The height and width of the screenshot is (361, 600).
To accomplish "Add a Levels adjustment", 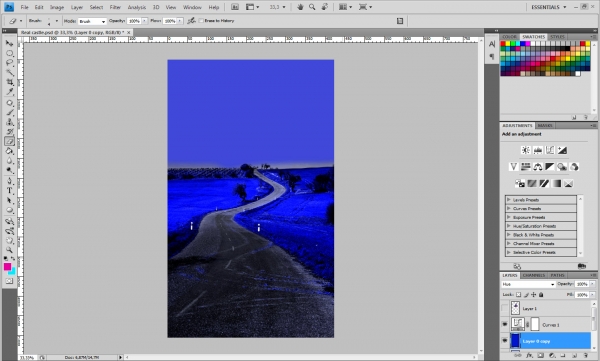I will (538, 150).
